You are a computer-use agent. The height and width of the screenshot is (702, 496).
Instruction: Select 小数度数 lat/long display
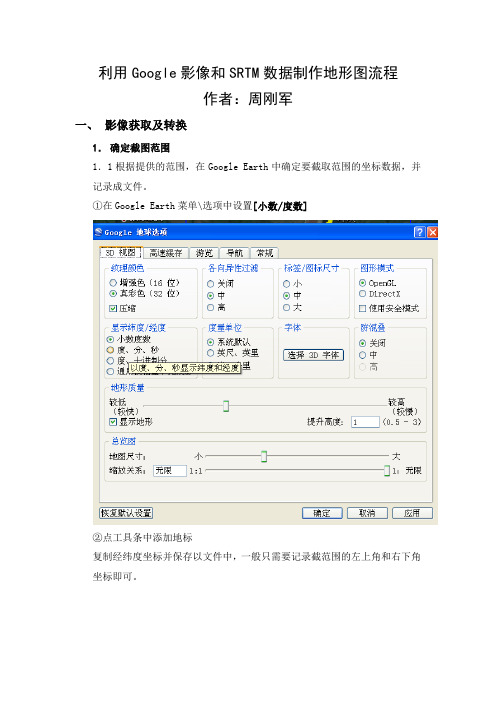point(128,339)
